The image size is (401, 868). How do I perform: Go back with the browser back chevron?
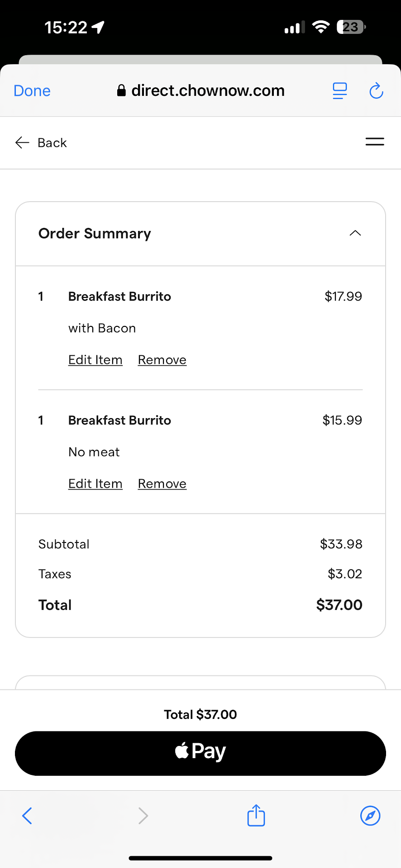pos(27,816)
